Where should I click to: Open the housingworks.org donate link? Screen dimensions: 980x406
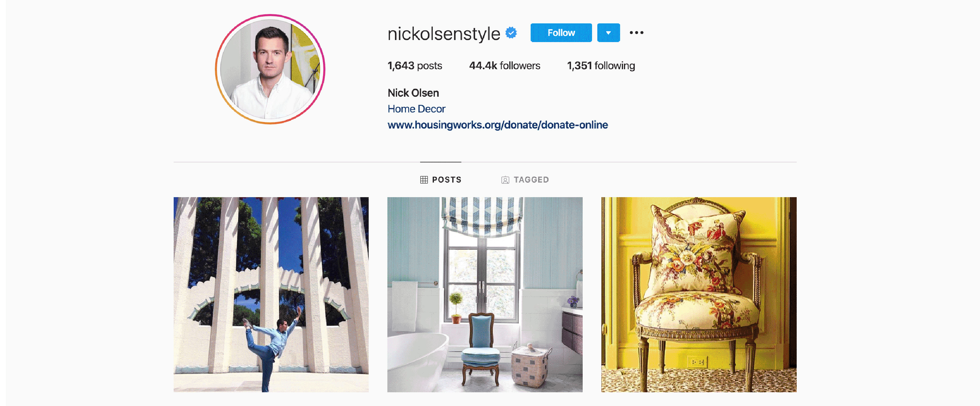[x=498, y=125]
